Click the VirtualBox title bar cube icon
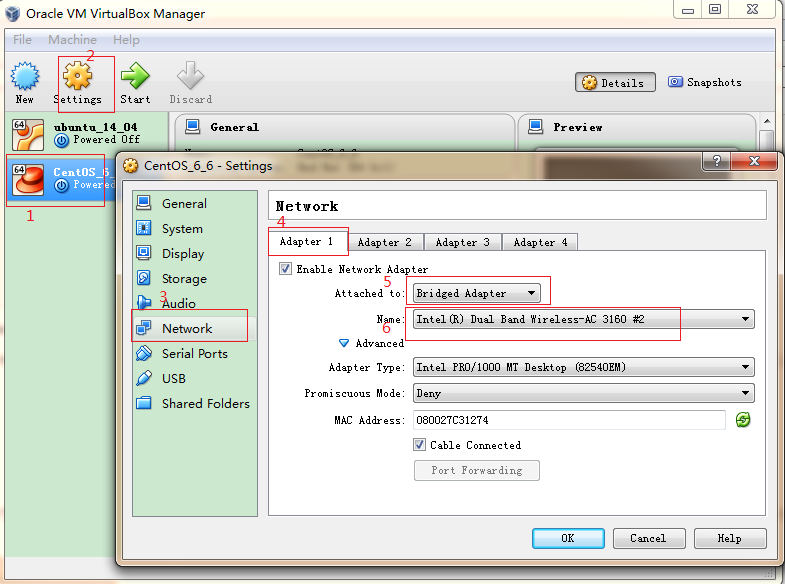This screenshot has height=584, width=785. pos(13,14)
